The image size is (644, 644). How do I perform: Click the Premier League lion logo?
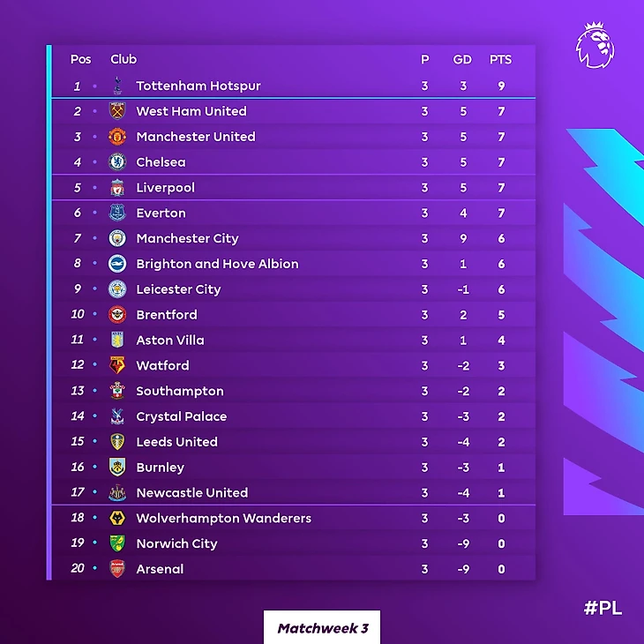coord(595,47)
